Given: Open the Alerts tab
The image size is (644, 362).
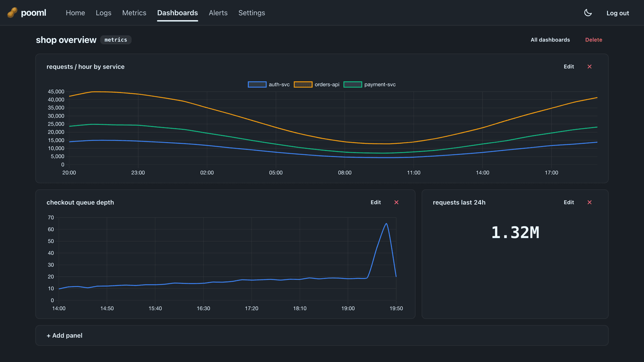Looking at the screenshot, I should pos(218,13).
